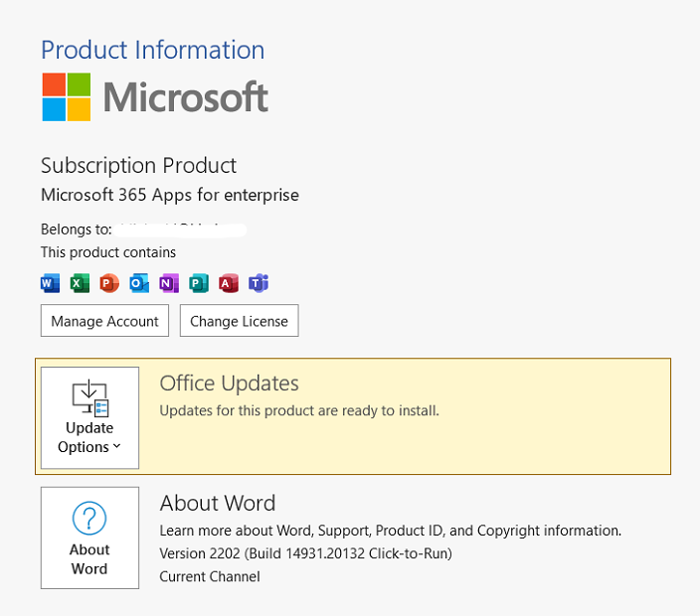Viewport: 700px width, 616px height.
Task: Click the Excel app icon
Action: click(80, 283)
